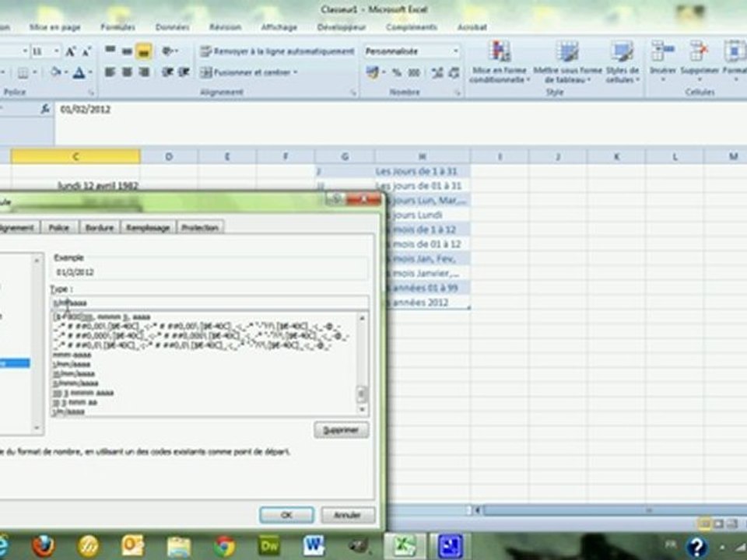Viewport: 747px width, 560px height.
Task: Click the Insérer cells icon
Action: click(663, 51)
